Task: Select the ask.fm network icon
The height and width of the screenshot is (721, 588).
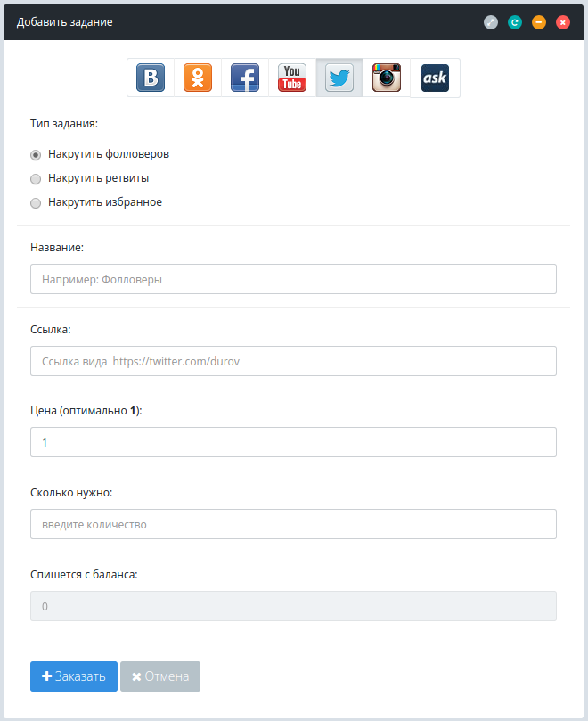Action: (x=435, y=78)
